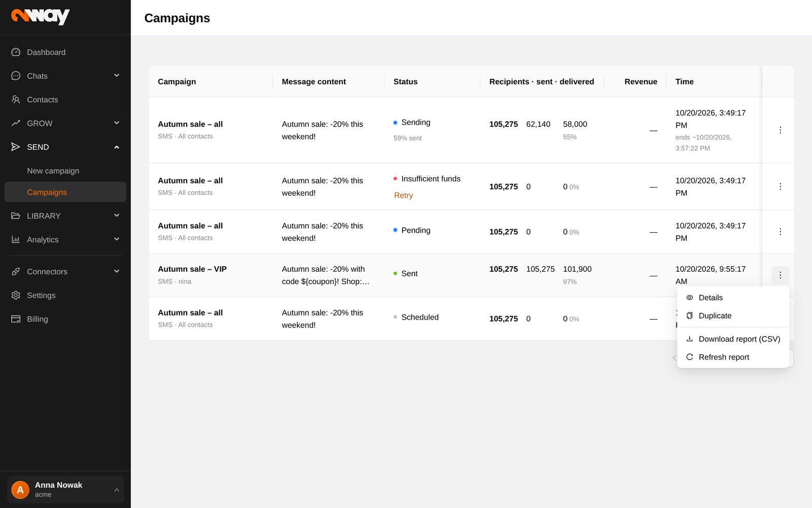Click the Status column header
This screenshot has width=812, height=508.
click(x=405, y=81)
